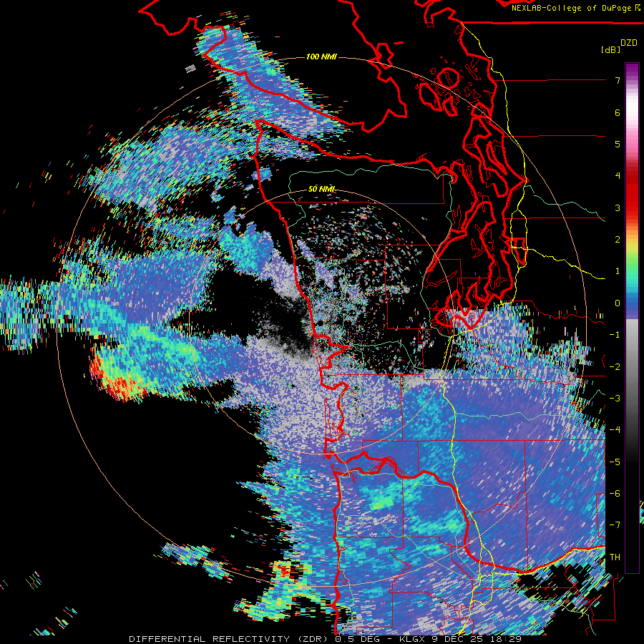Click the -3 tick label on the scale
This screenshot has height=644, width=644.
pos(615,399)
